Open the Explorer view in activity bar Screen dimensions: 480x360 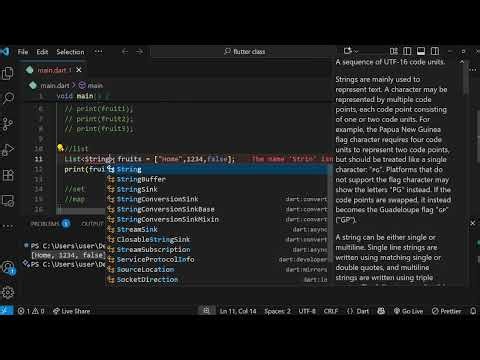point(8,73)
